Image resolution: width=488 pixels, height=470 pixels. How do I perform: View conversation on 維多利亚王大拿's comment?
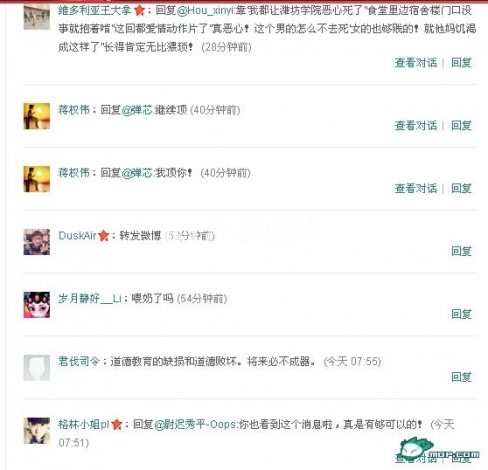click(416, 63)
